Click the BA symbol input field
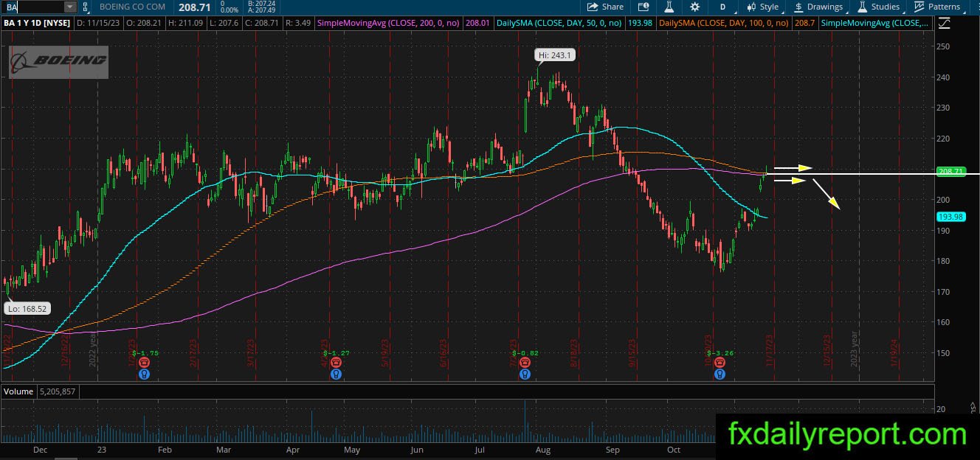This screenshot has width=980, height=460. coord(32,7)
